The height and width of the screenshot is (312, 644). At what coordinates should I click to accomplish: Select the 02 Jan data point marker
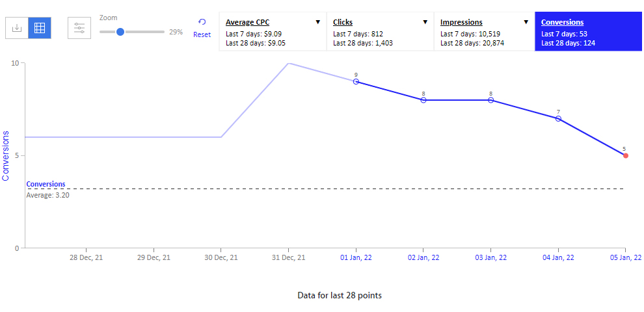[423, 99]
